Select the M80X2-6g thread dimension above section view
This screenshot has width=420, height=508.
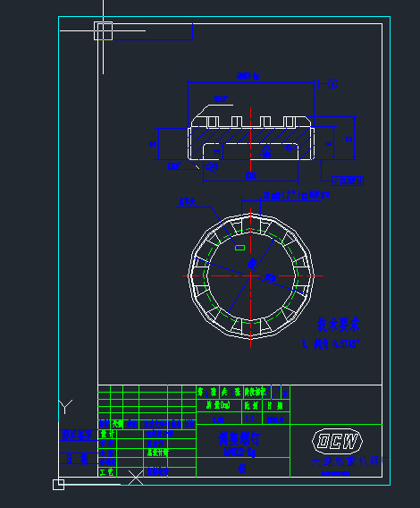[248, 76]
